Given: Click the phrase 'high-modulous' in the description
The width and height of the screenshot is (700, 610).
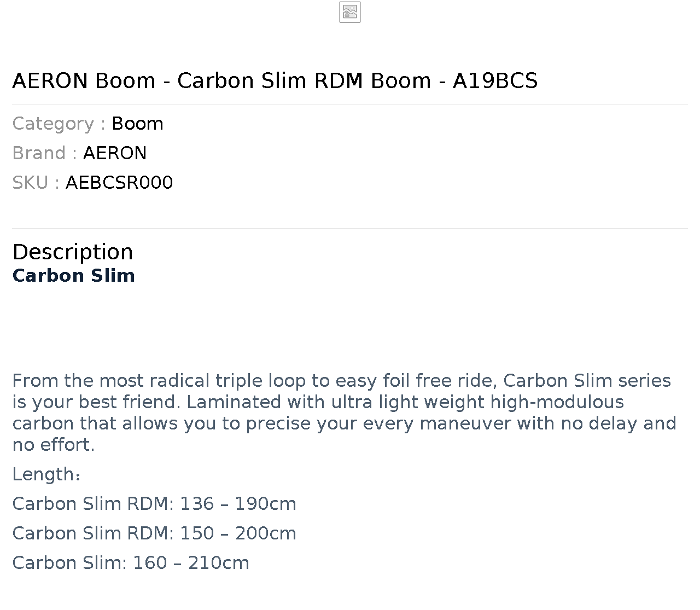Looking at the screenshot, I should (x=557, y=402).
